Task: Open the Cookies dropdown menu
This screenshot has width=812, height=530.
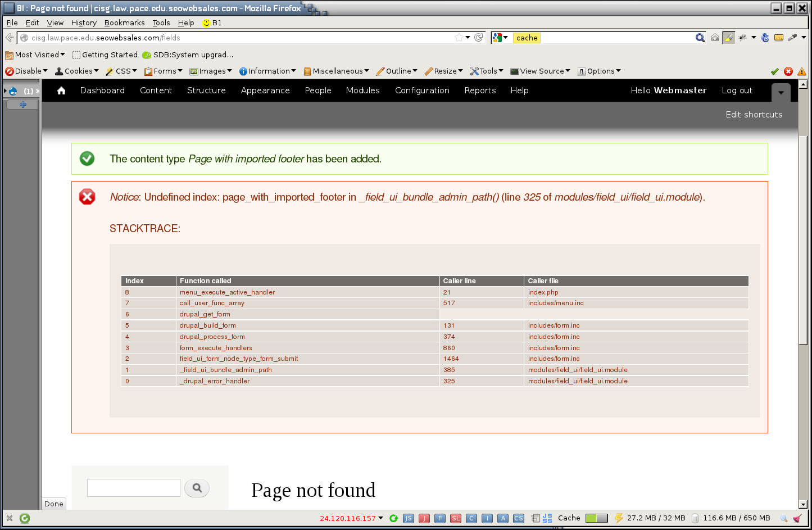Action: tap(77, 71)
